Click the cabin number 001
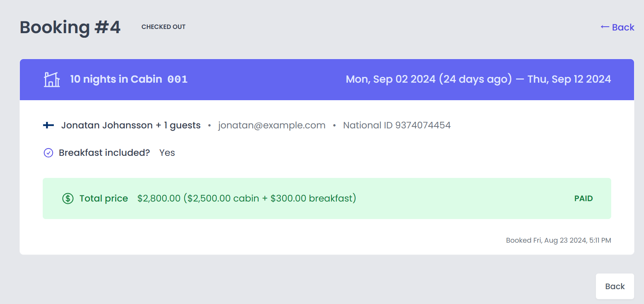Image resolution: width=644 pixels, height=304 pixels. point(177,80)
